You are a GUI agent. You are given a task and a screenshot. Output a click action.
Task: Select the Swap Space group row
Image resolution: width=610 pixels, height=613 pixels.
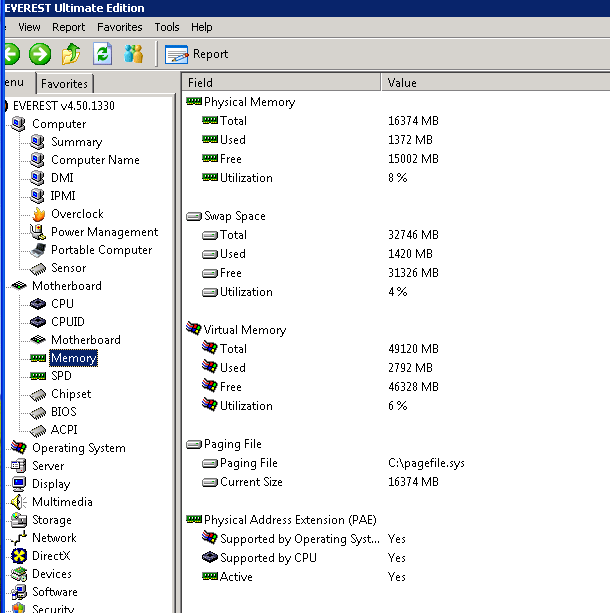pos(226,216)
